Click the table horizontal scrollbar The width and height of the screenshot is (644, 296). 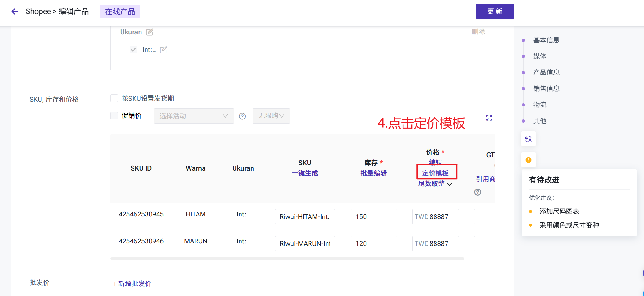click(x=287, y=259)
